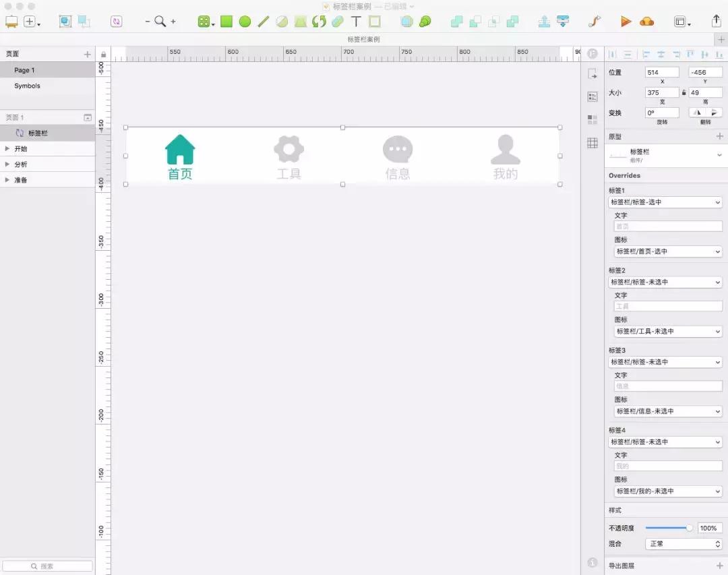Select Page 1 in the pages list
728x575 pixels.
[24, 69]
